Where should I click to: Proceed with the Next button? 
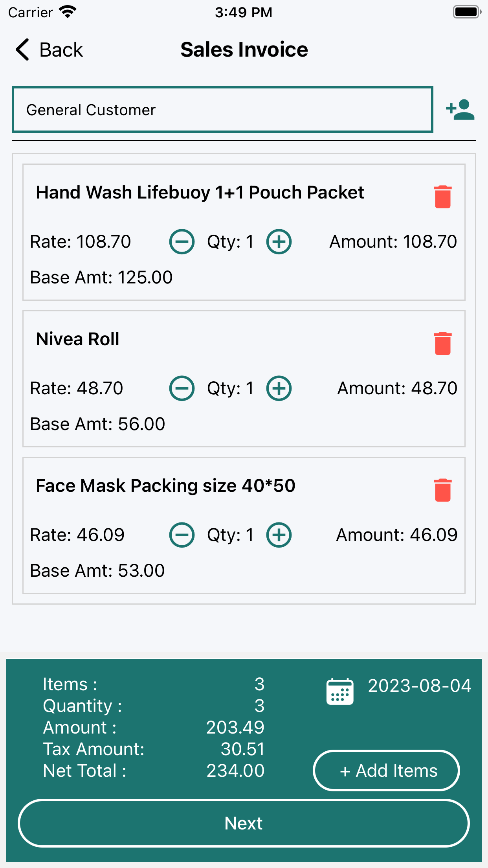click(244, 823)
